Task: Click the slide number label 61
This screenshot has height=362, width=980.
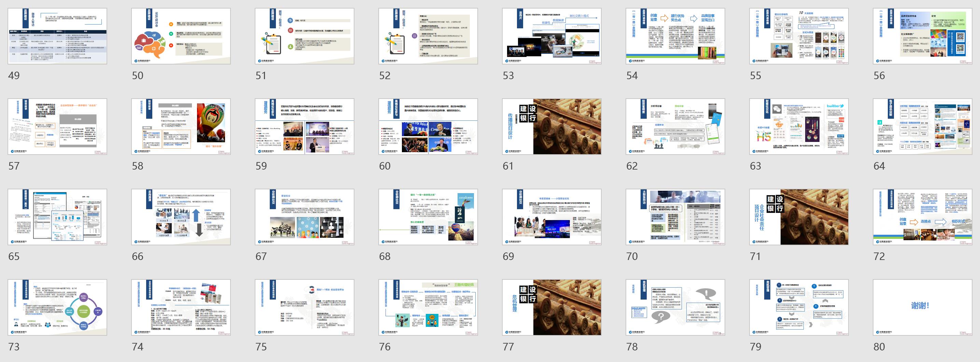Action: point(508,166)
